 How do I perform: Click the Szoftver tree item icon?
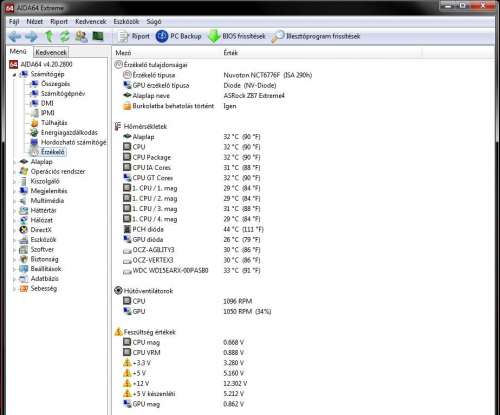click(x=23, y=249)
